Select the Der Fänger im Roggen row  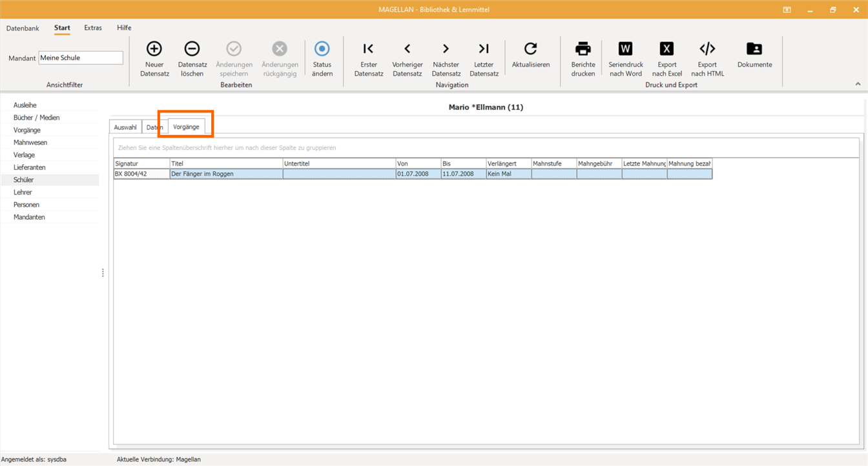(x=413, y=174)
